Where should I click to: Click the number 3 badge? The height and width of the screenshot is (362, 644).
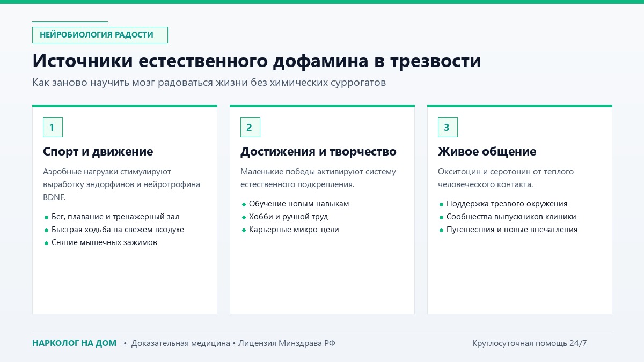coord(448,127)
